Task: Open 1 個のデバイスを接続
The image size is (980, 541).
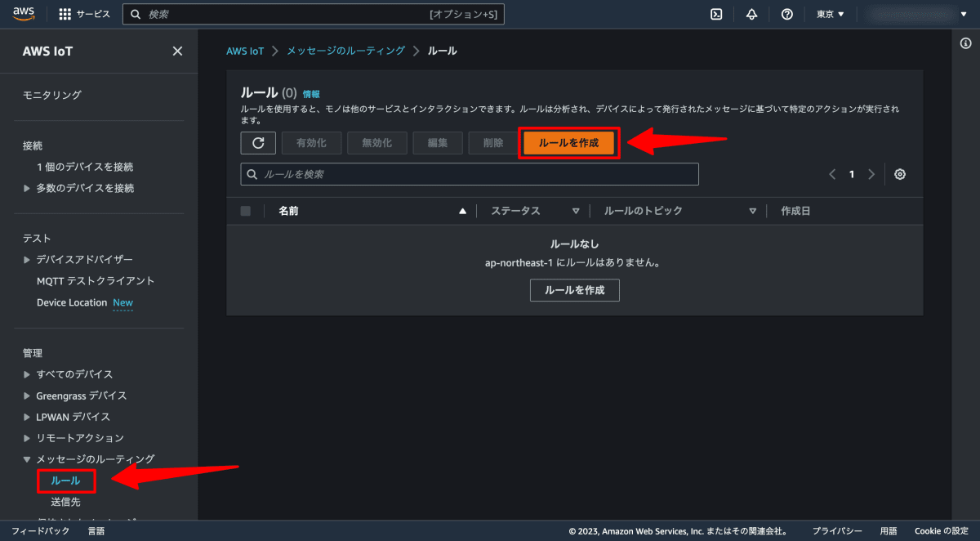Action: pyautogui.click(x=85, y=167)
